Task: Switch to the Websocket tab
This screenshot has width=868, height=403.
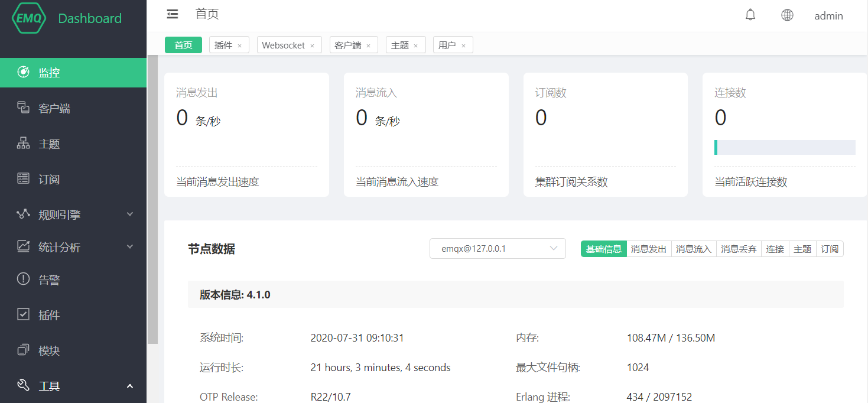Action: 283,45
